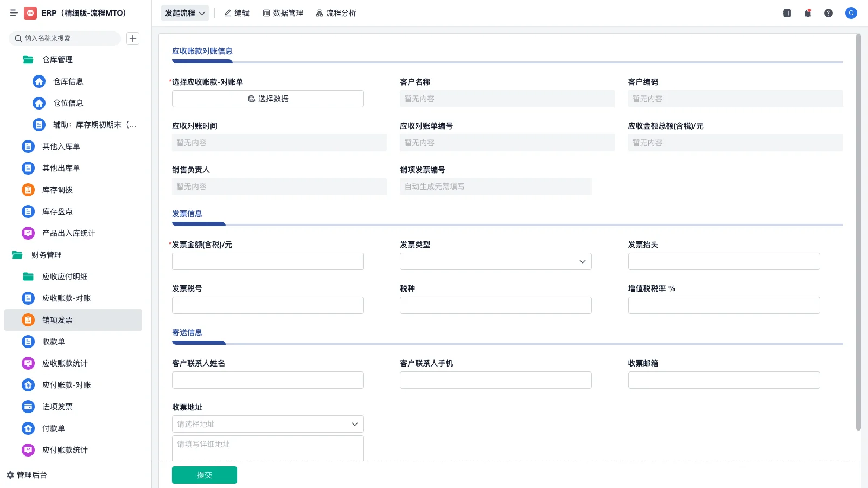The image size is (868, 488).
Task: Open the 进项发票 entry
Action: pyautogui.click(x=58, y=407)
